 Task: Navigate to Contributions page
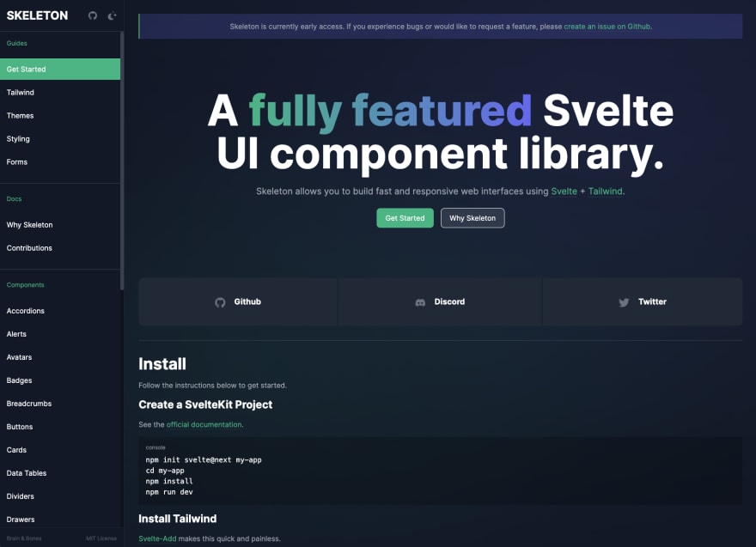tap(29, 247)
